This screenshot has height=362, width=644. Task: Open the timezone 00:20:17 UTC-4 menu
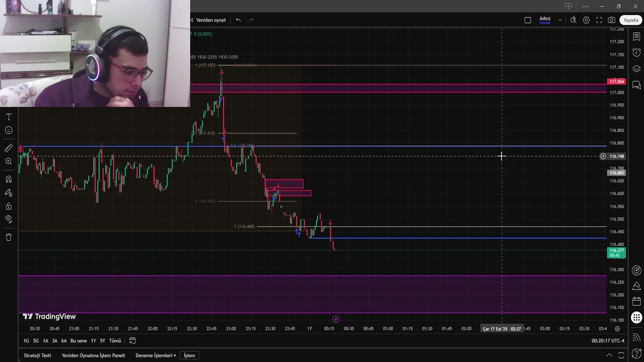coord(608,341)
